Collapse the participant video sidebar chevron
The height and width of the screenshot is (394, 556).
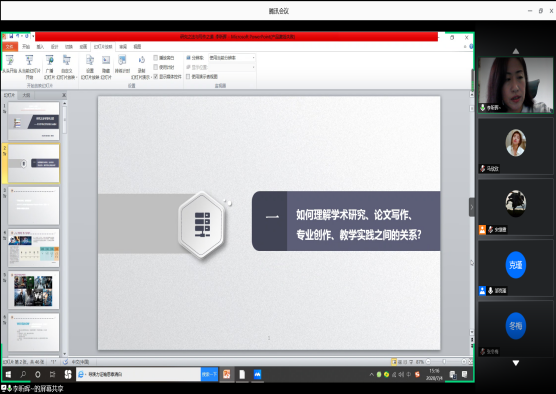472,207
